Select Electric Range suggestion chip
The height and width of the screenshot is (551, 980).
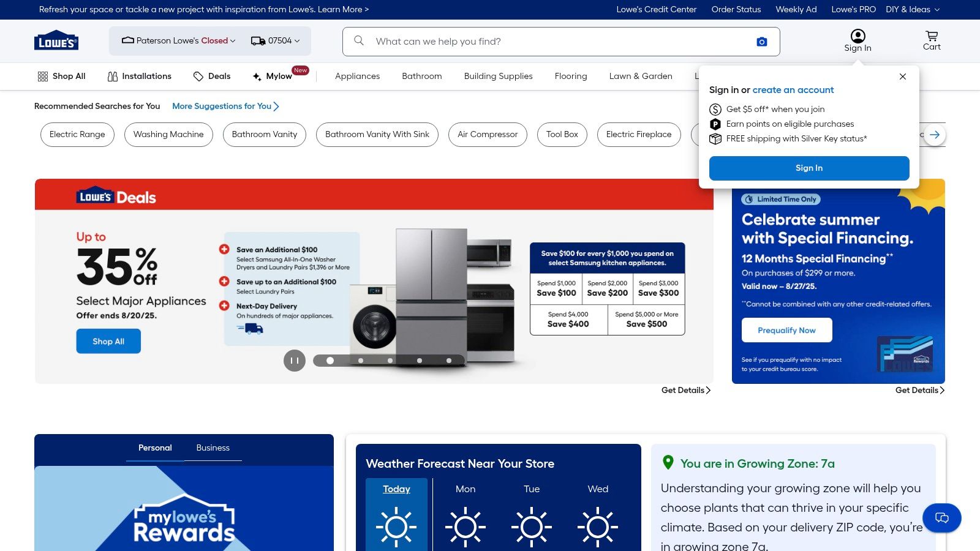77,135
